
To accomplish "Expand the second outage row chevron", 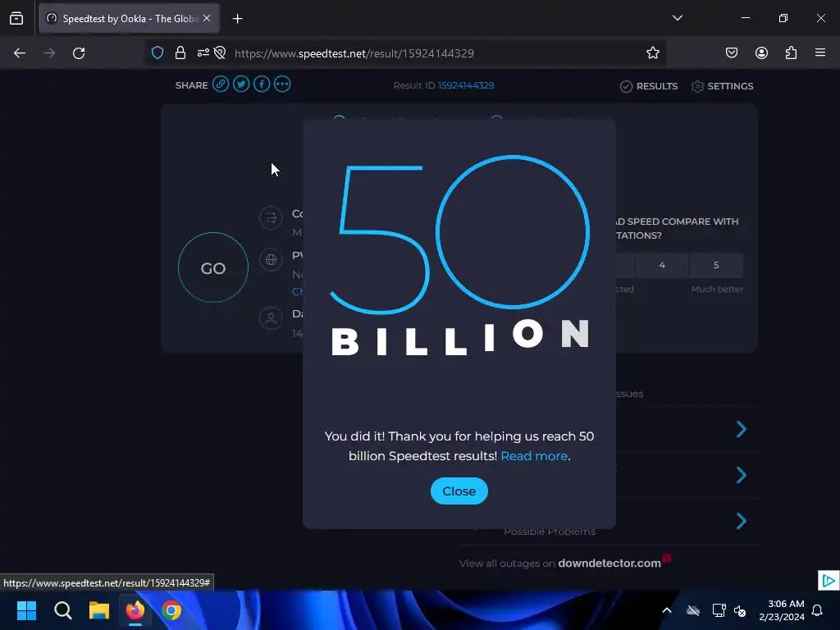I will click(742, 475).
